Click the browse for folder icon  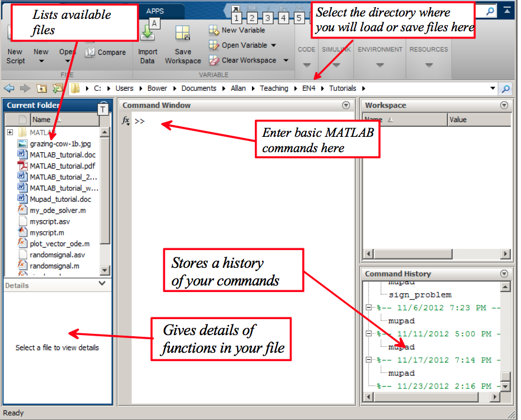(x=57, y=88)
